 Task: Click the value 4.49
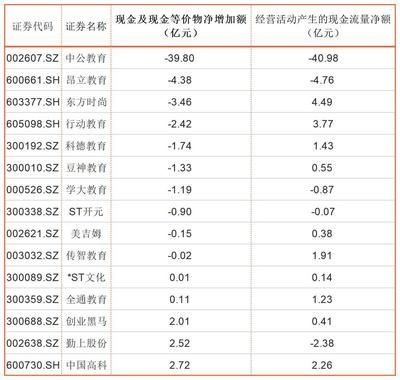pos(322,102)
